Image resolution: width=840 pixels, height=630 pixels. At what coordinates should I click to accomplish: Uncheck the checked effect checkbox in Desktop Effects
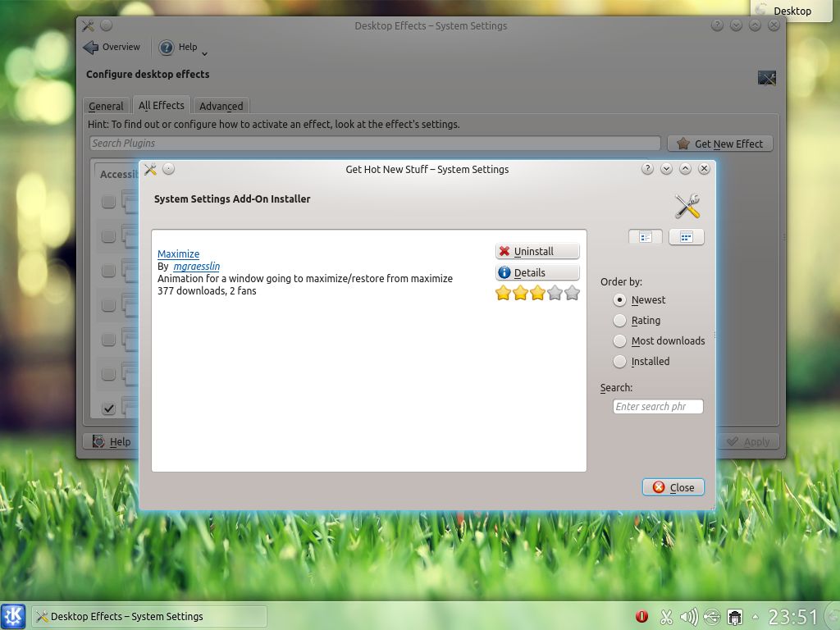click(109, 409)
